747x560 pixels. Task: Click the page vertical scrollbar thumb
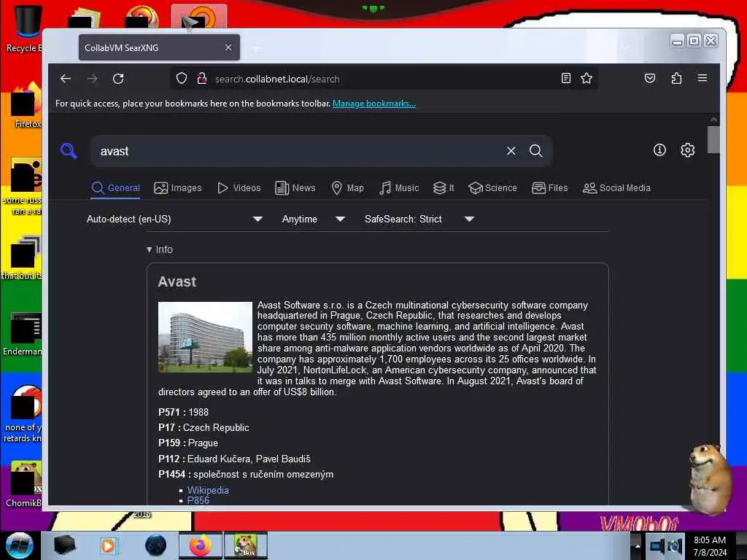(713, 139)
